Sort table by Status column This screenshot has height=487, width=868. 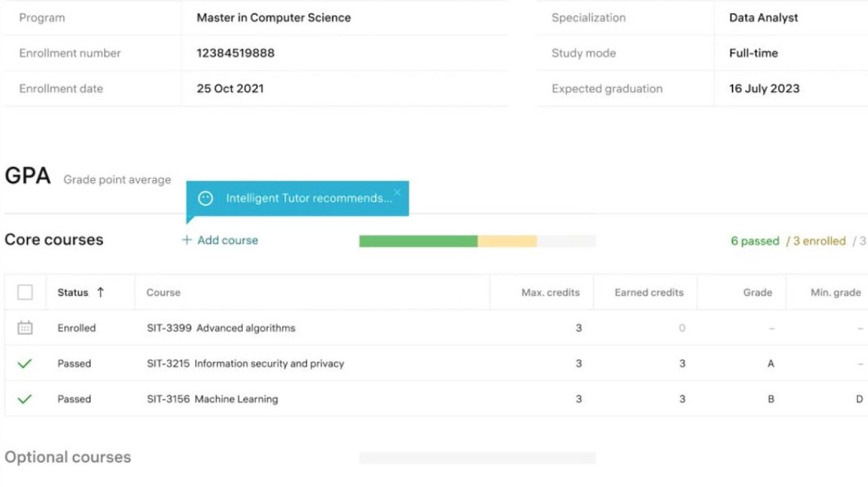point(73,292)
